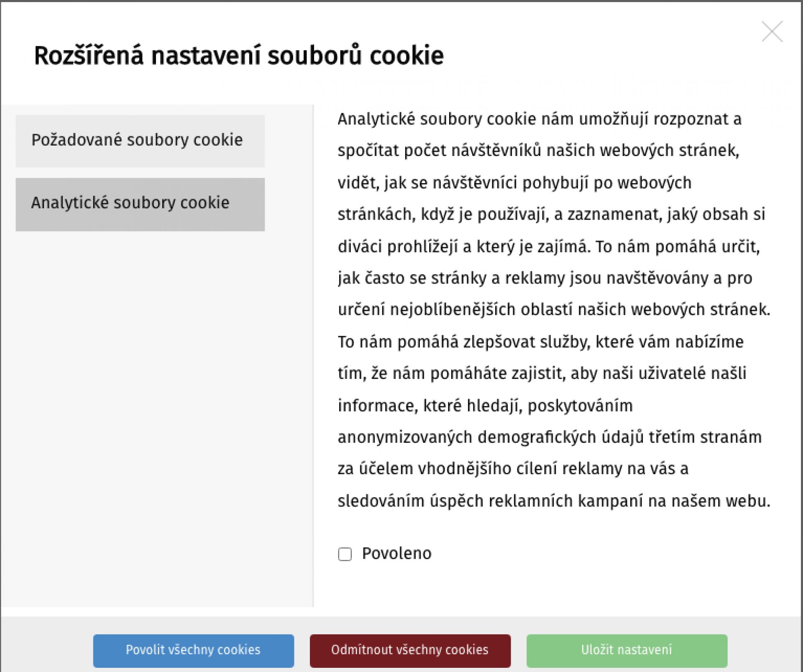Confirm settings with the green button
The height and width of the screenshot is (672, 803).
click(627, 650)
